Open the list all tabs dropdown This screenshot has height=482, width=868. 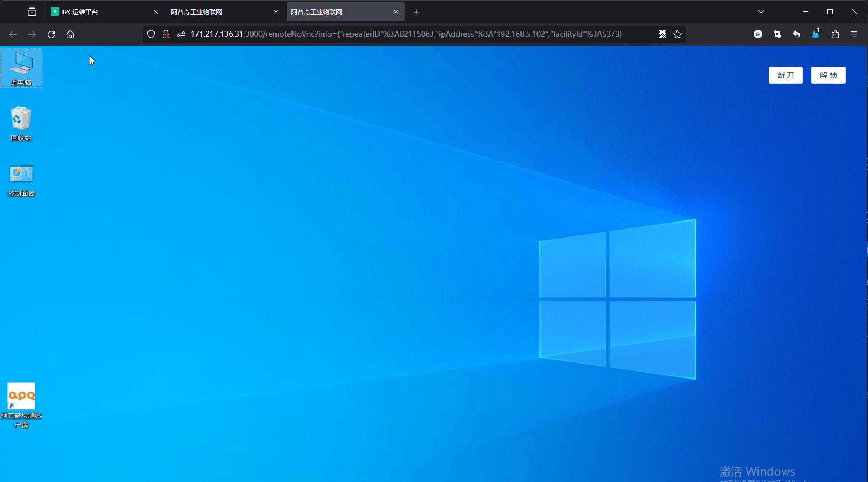pos(761,12)
